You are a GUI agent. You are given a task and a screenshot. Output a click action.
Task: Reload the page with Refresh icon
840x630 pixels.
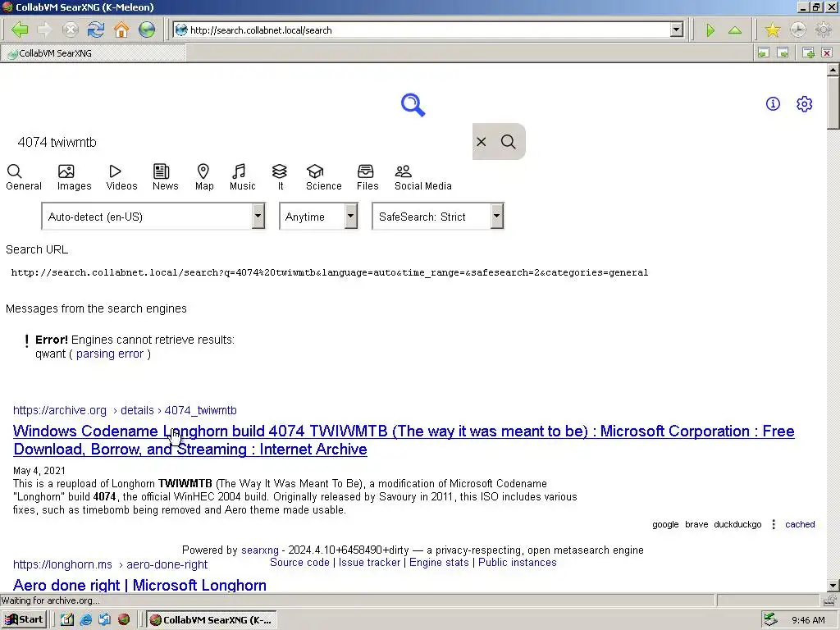click(x=96, y=30)
